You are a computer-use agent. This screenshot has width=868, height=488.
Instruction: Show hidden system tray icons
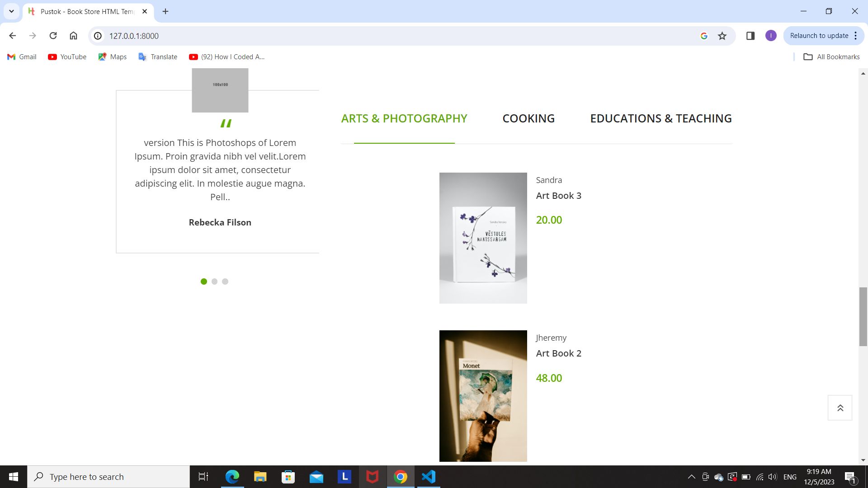[x=691, y=477]
